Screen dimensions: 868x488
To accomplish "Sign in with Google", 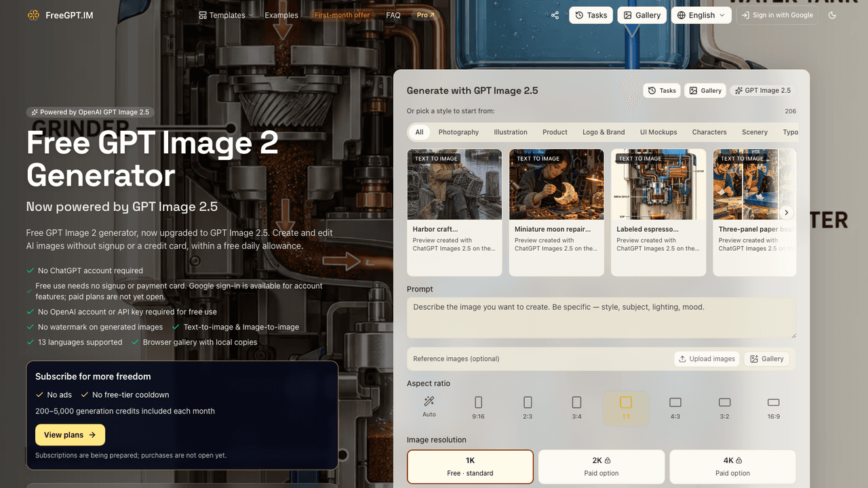I will [777, 15].
